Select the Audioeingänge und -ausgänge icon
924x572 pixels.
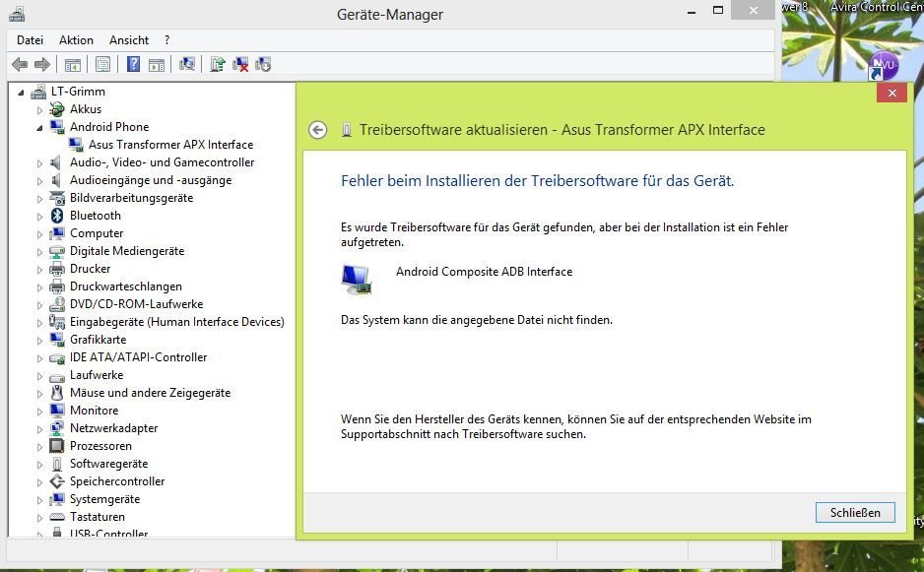[x=56, y=179]
